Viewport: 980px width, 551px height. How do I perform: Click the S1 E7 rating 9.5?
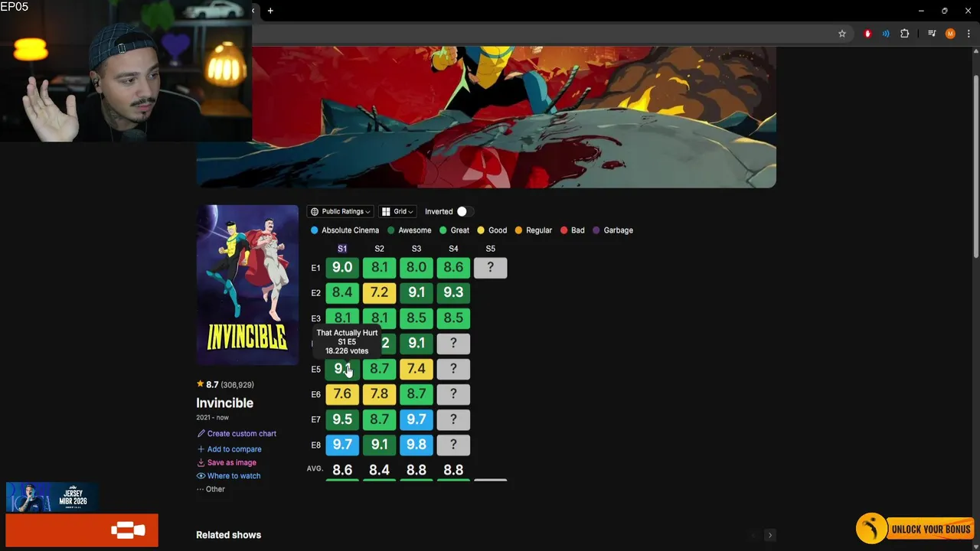pos(342,419)
